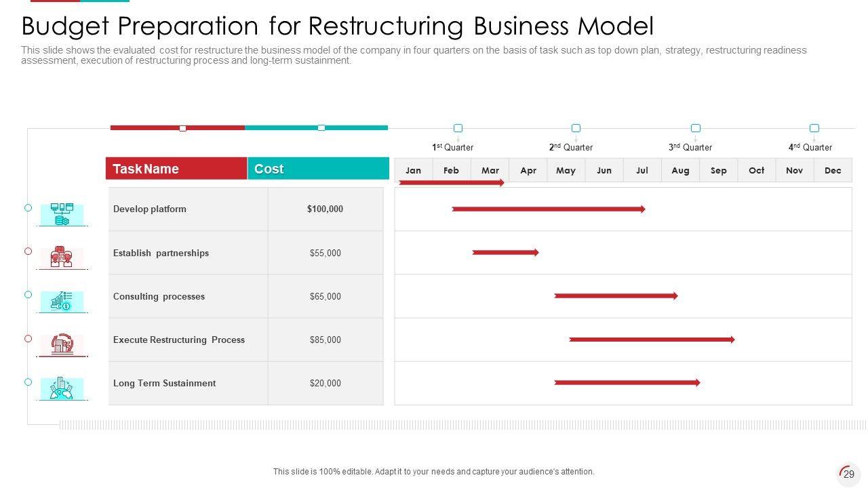Click the Develop platform network icon
Image resolution: width=868 pixels, height=488 pixels.
click(x=62, y=214)
